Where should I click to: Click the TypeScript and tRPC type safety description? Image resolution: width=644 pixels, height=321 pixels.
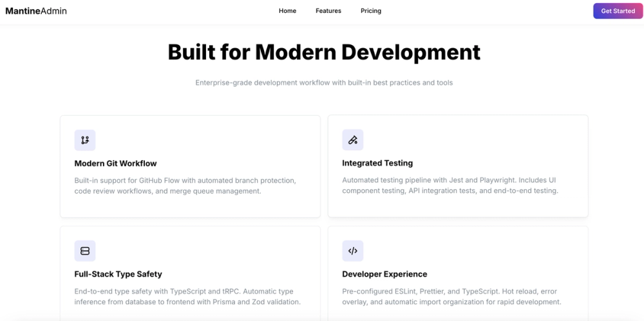pos(187,297)
